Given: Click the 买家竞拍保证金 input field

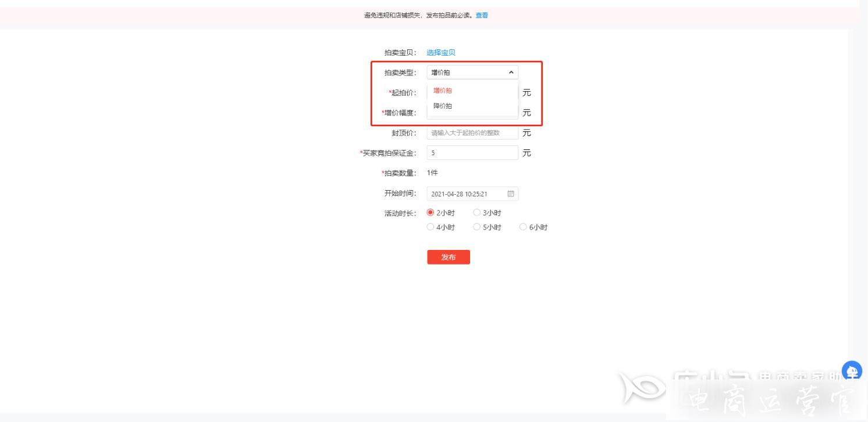Looking at the screenshot, I should (472, 153).
